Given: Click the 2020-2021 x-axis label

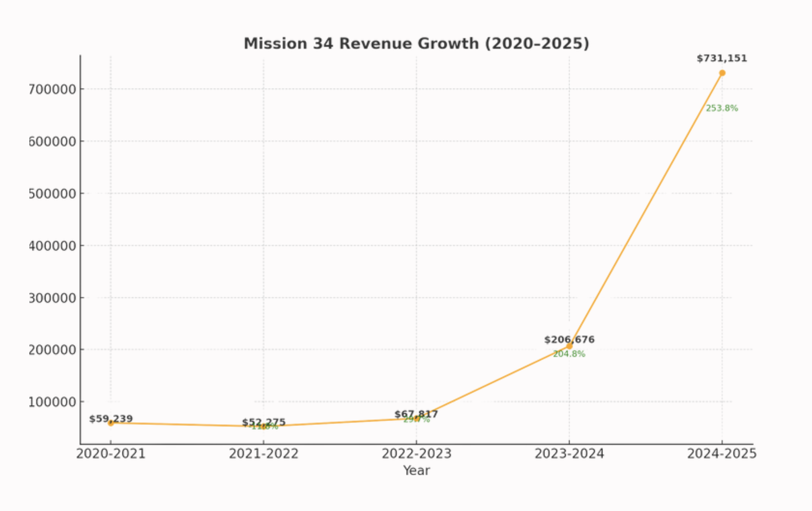Looking at the screenshot, I should click(111, 454).
